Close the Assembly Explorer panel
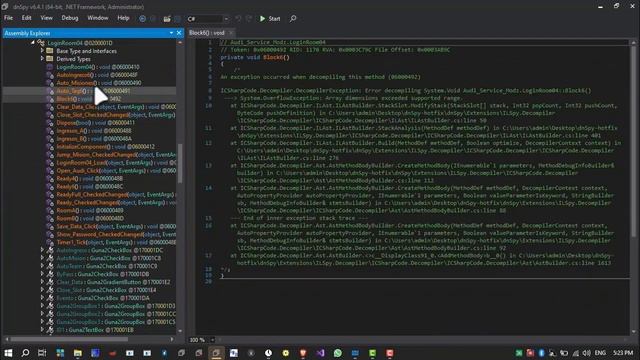The height and width of the screenshot is (360, 640). click(179, 33)
